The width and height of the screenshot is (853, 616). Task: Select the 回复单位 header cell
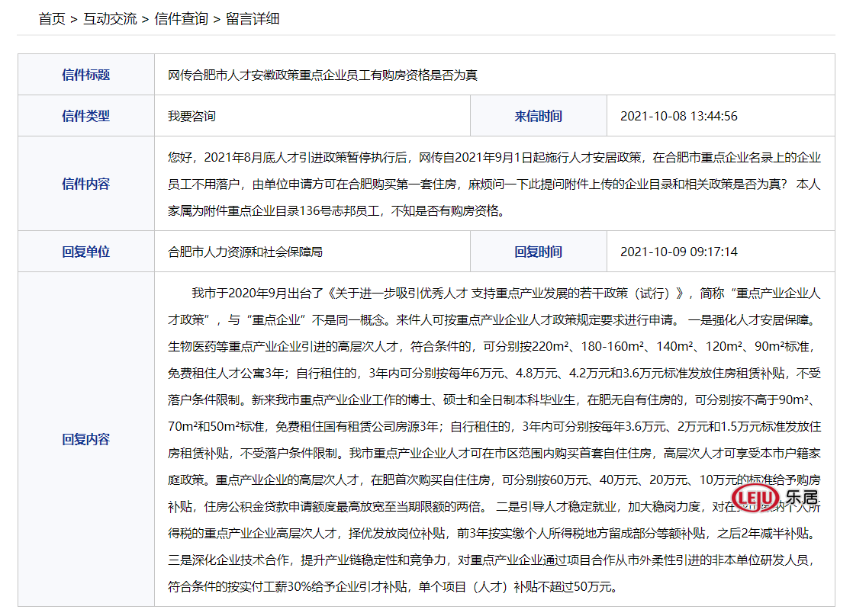tap(86, 252)
